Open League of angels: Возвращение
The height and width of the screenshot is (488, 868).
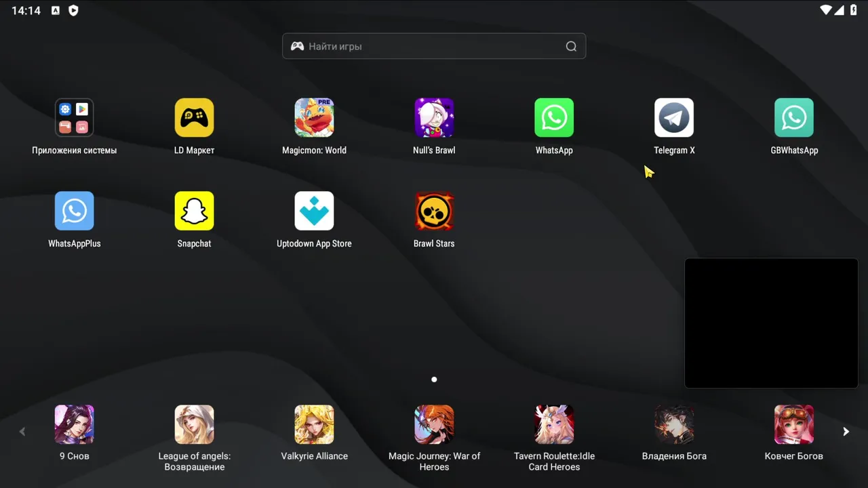(194, 424)
